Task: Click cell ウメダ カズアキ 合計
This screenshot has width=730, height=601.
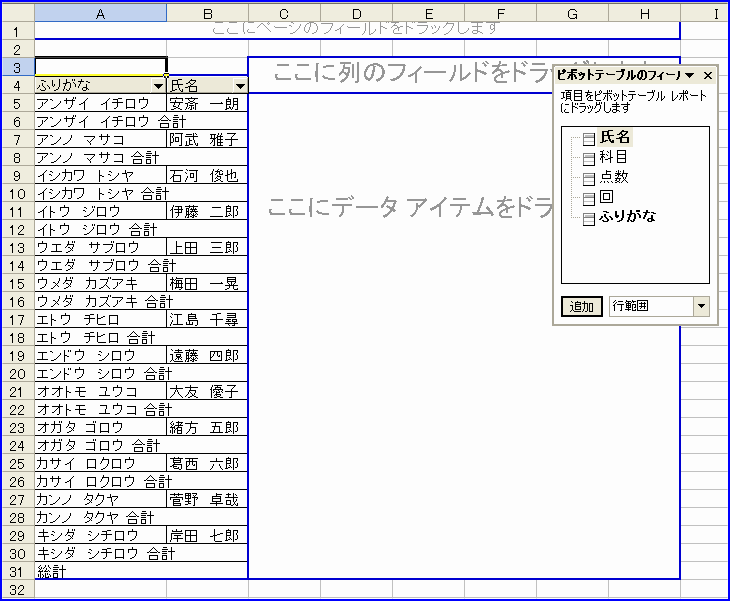Action: [x=141, y=302]
